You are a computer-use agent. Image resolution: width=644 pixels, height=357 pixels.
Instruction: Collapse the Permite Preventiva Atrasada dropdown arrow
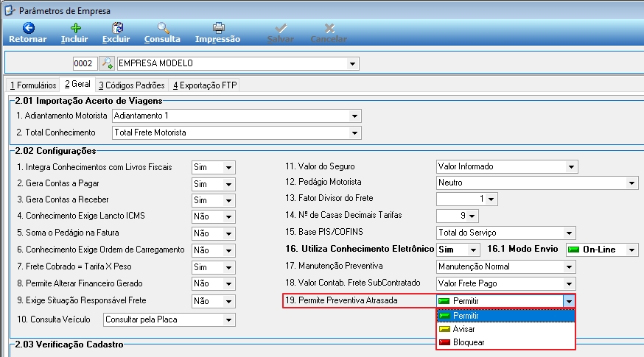click(569, 301)
